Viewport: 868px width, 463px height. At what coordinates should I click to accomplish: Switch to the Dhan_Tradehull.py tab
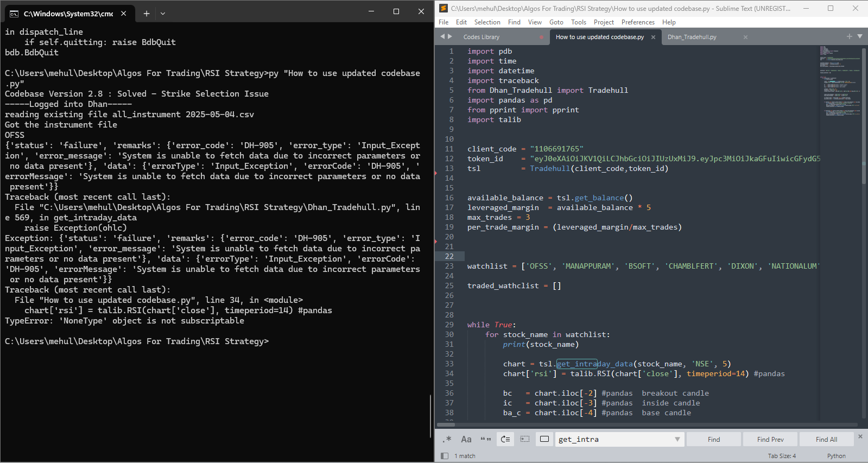[x=692, y=37]
